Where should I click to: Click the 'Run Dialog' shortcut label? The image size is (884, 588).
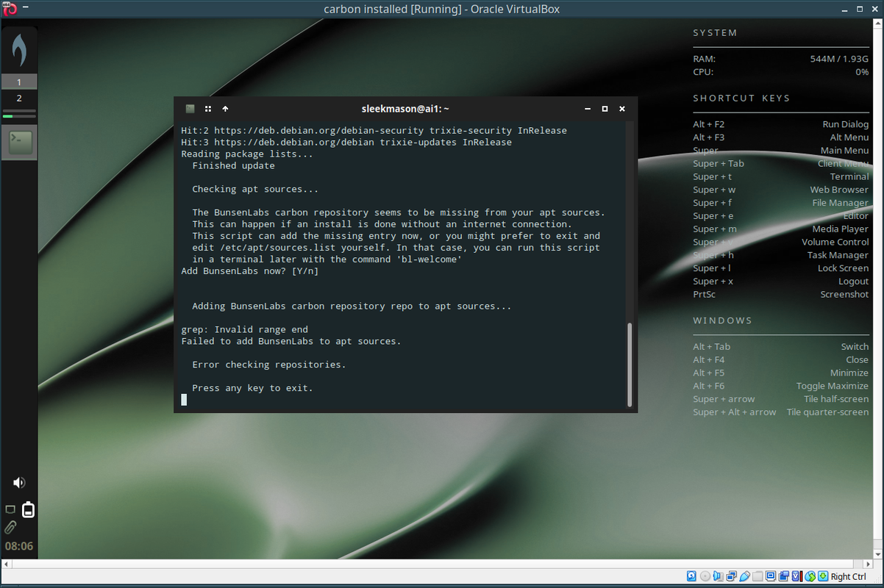click(x=845, y=124)
